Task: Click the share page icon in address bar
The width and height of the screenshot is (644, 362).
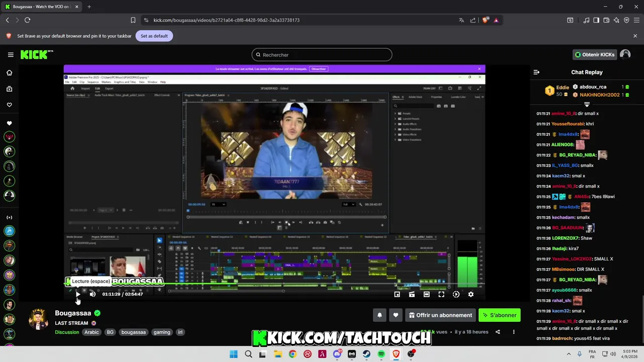Action: pos(473,20)
